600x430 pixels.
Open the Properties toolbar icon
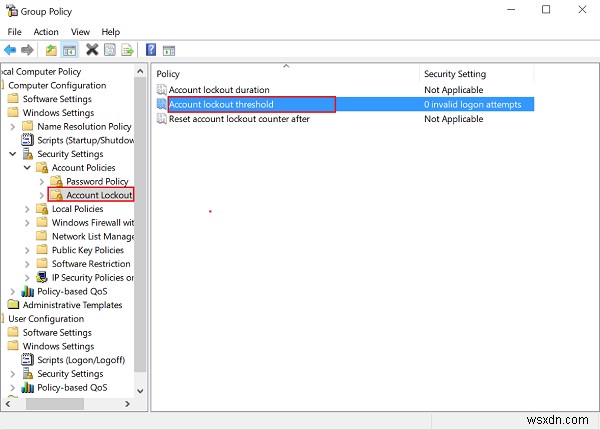109,50
